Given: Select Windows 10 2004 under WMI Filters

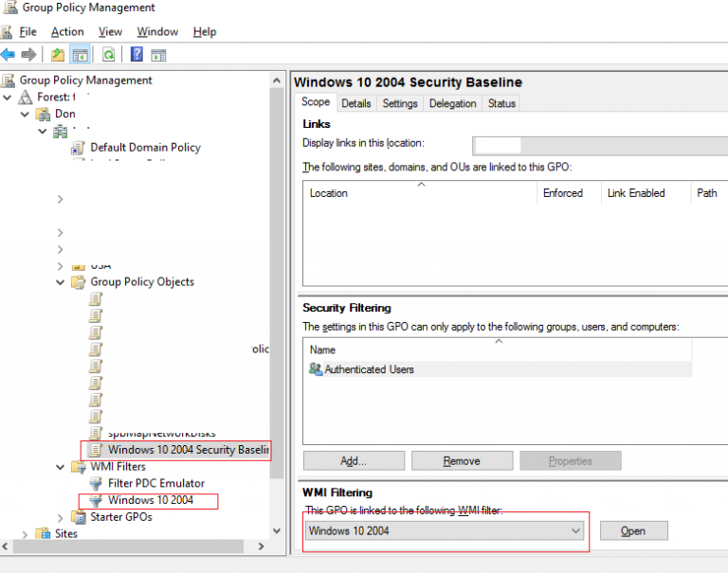Looking at the screenshot, I should click(x=151, y=500).
